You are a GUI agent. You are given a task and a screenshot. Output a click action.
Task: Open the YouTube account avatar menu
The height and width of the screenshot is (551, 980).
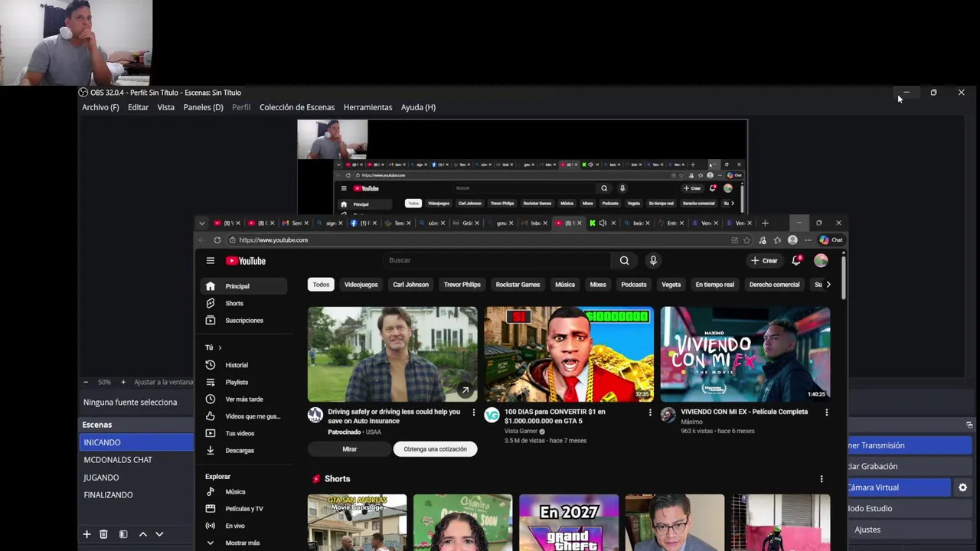pyautogui.click(x=821, y=260)
